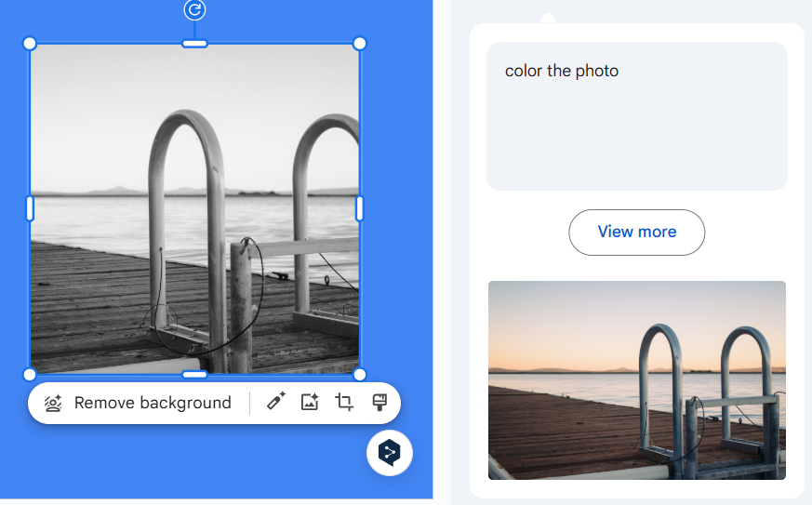Click the bottom-middle edge resize handle
Screen dimensions: 812x505
(x=194, y=374)
